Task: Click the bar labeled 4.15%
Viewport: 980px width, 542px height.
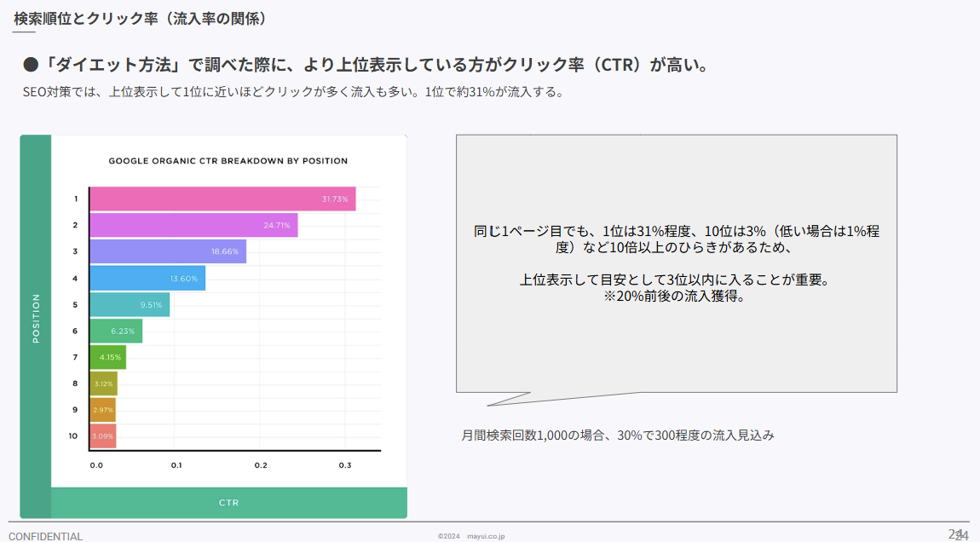Action: pyautogui.click(x=107, y=357)
